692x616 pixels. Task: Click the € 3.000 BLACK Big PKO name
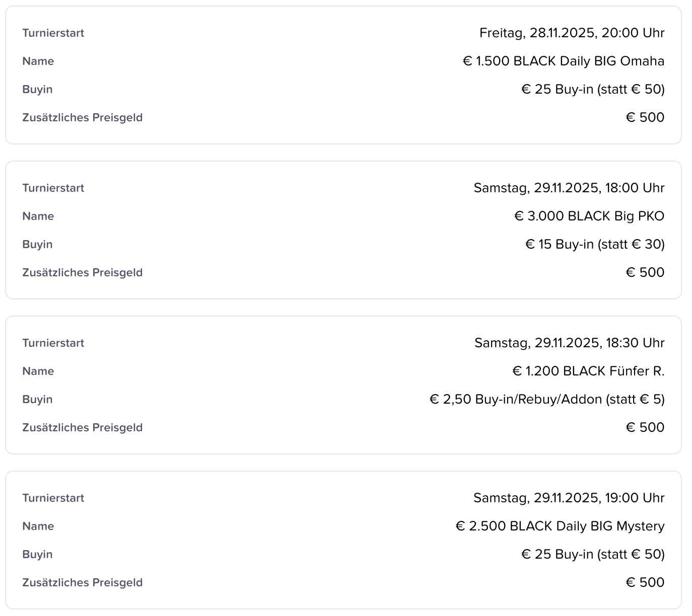coord(589,216)
